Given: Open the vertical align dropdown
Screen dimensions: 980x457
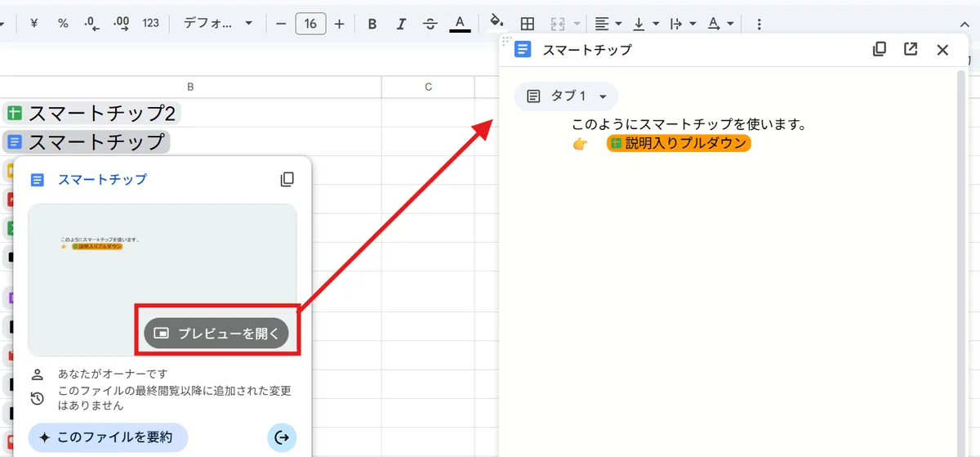Looking at the screenshot, I should click(x=645, y=24).
